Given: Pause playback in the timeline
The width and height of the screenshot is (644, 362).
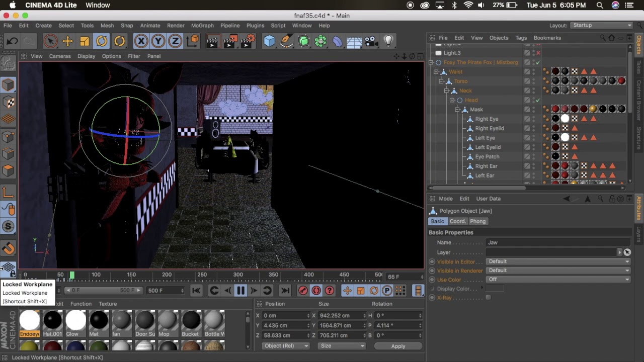Looking at the screenshot, I should click(x=240, y=291).
